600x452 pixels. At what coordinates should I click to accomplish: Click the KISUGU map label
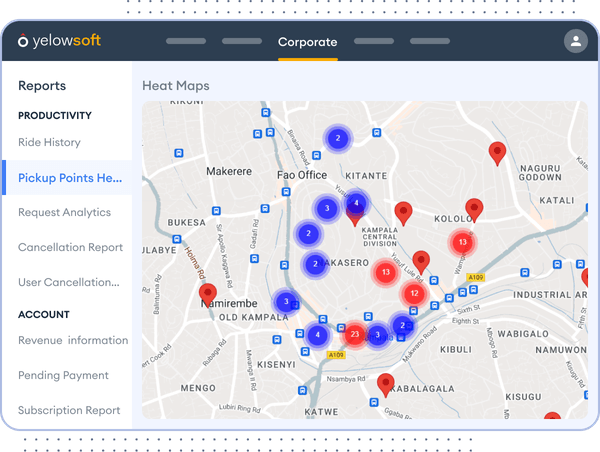coord(523,397)
